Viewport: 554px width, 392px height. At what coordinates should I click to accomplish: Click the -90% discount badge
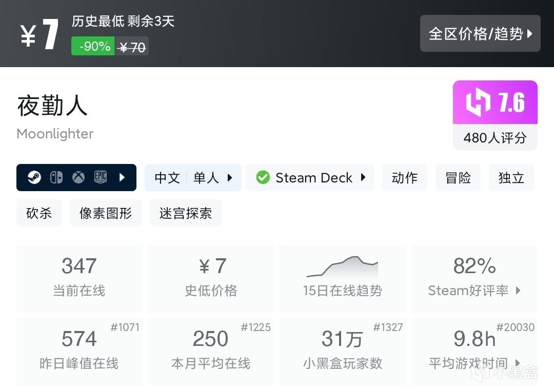pyautogui.click(x=93, y=47)
